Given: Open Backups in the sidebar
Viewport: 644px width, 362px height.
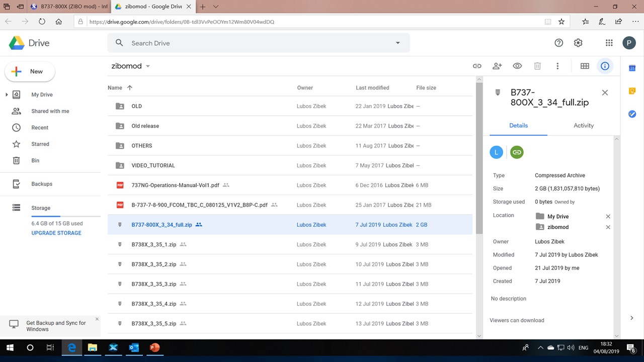Looking at the screenshot, I should click(x=42, y=184).
